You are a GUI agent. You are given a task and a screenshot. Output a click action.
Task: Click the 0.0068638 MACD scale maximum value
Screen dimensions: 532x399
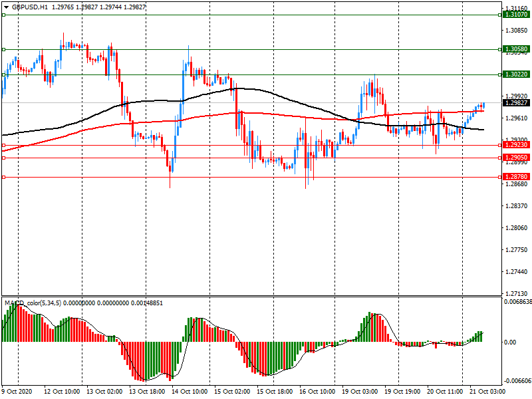518,302
